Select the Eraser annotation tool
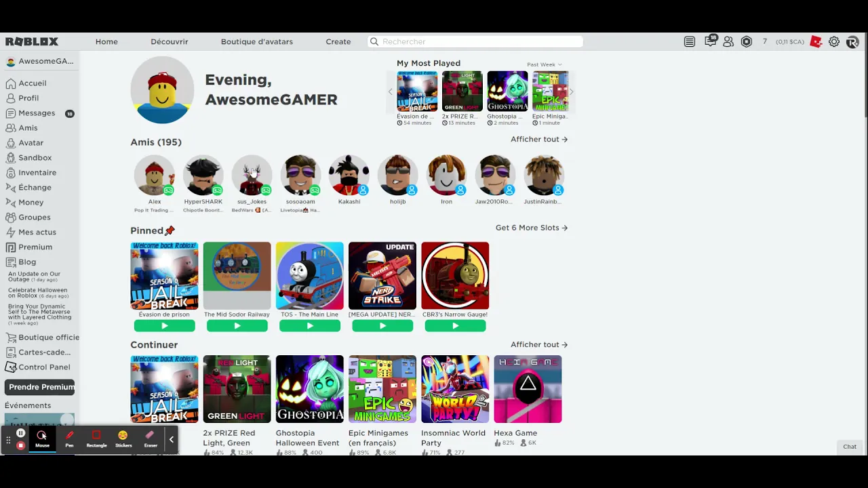868x488 pixels. pos(151,439)
